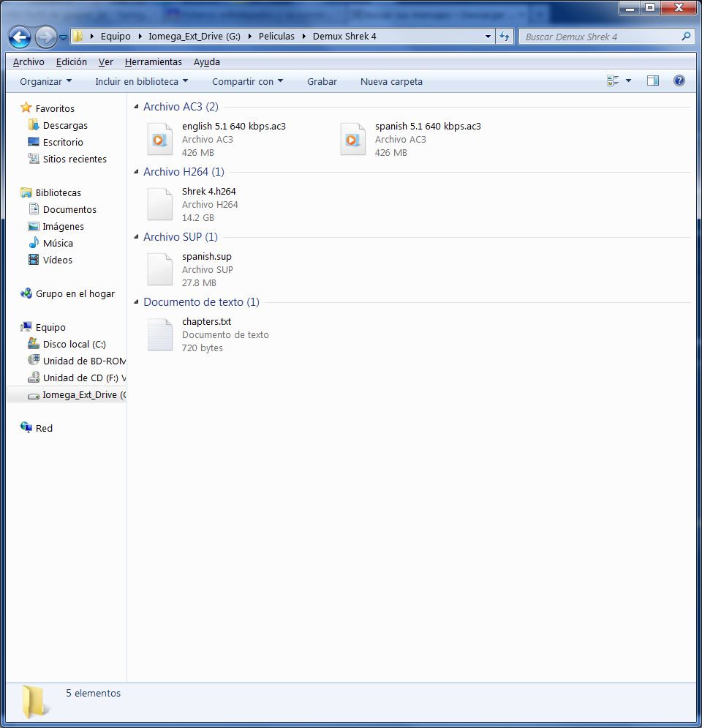The height and width of the screenshot is (728, 702).
Task: Refresh the folder view
Action: point(505,36)
